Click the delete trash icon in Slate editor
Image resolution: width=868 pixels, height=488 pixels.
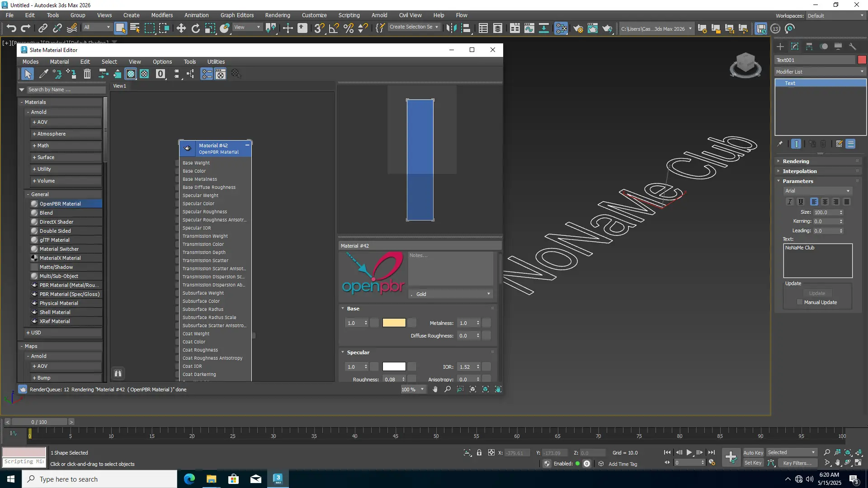pyautogui.click(x=87, y=74)
